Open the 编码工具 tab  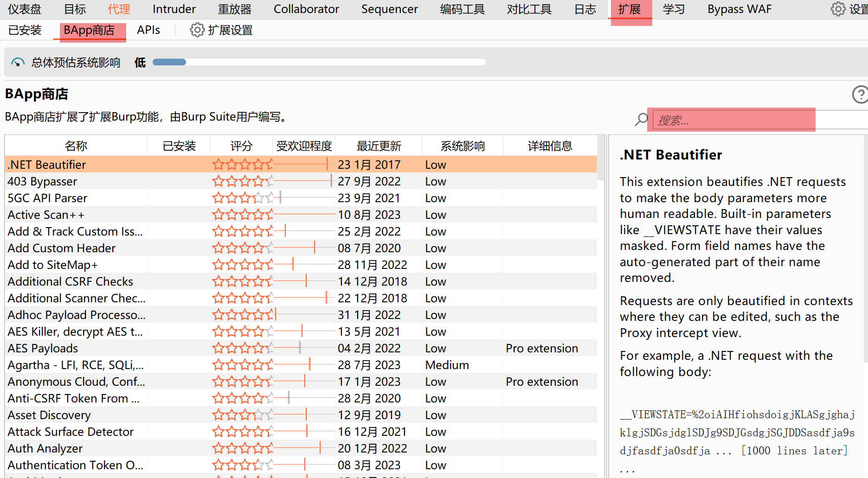coord(463,9)
